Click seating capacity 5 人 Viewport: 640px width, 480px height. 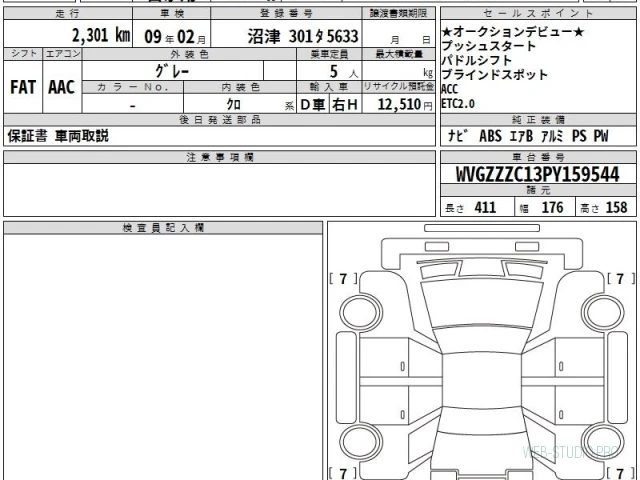[x=344, y=72]
